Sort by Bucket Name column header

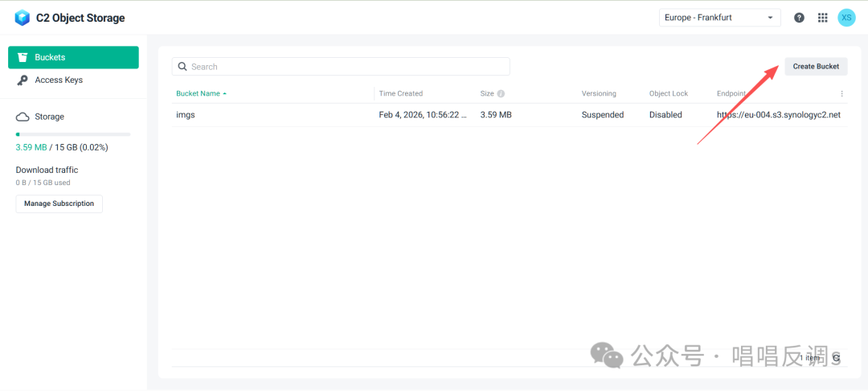pyautogui.click(x=199, y=93)
